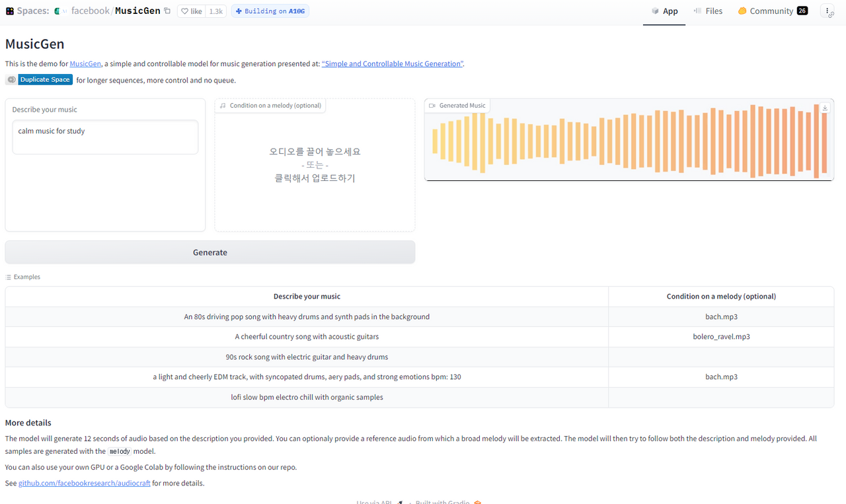This screenshot has height=504, width=846.
Task: Open the Hugging Face Spaces logo
Action: [x=10, y=11]
